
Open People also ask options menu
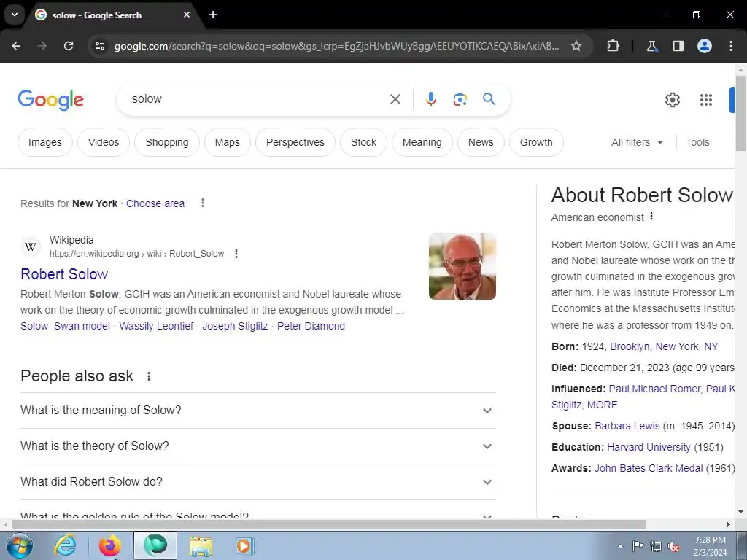(x=149, y=376)
